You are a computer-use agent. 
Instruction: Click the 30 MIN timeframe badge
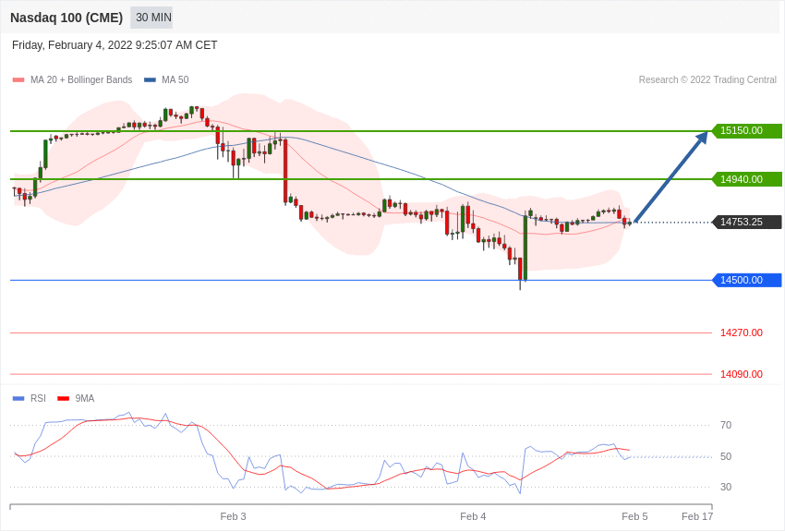[x=151, y=18]
